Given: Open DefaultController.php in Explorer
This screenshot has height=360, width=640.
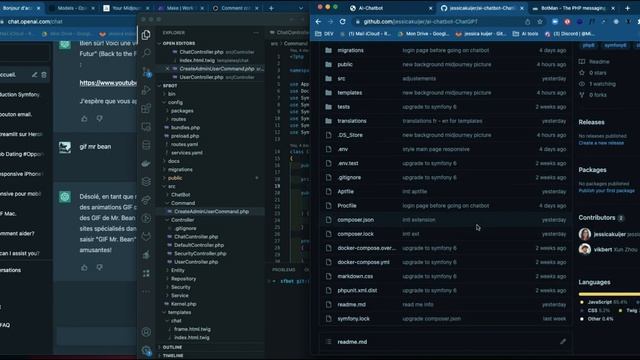Looking at the screenshot, I should tap(199, 245).
